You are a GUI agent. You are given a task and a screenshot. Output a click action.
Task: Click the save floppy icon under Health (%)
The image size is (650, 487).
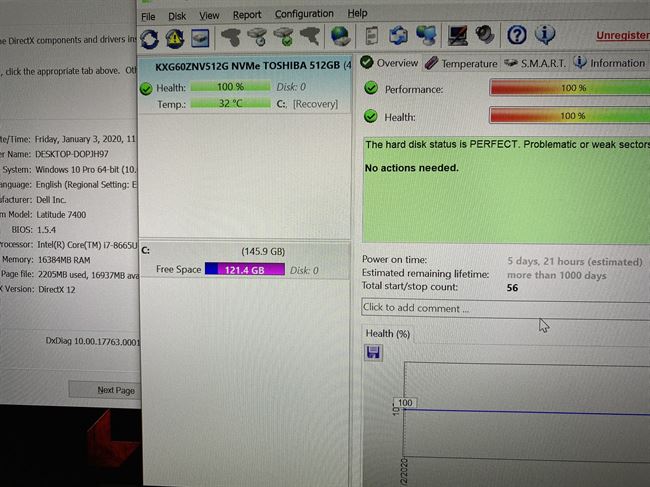(x=373, y=353)
